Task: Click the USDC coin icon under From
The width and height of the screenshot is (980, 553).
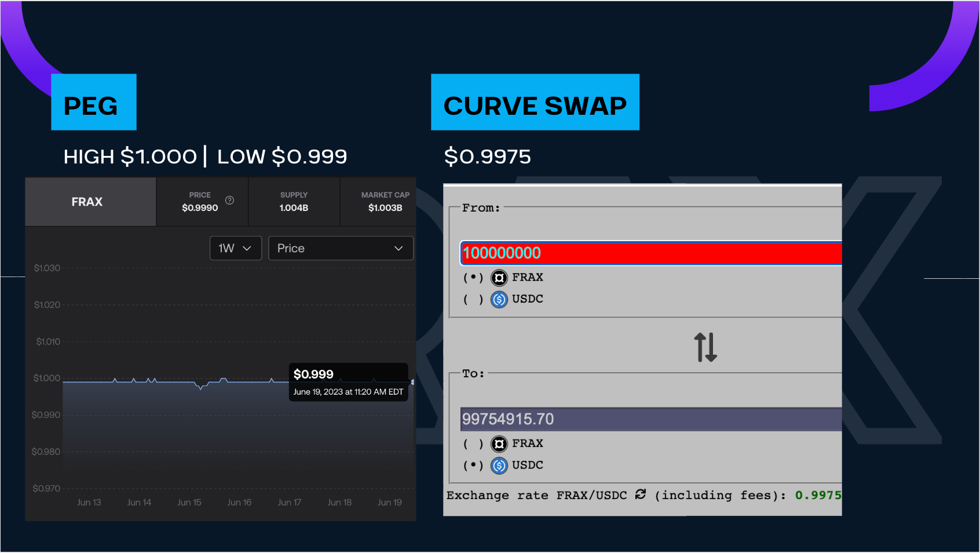Action: (x=499, y=300)
